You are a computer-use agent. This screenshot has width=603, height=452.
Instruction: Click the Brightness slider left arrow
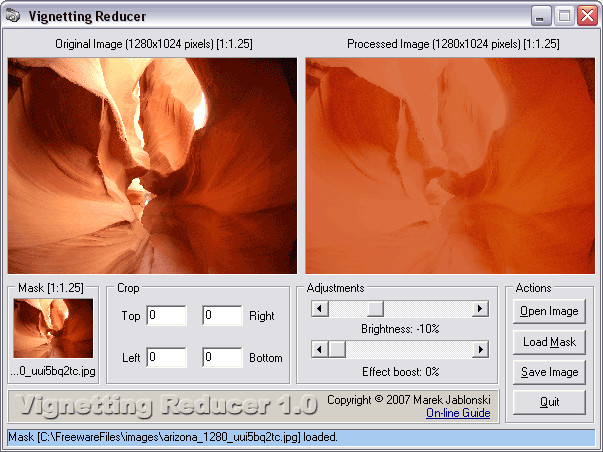320,309
